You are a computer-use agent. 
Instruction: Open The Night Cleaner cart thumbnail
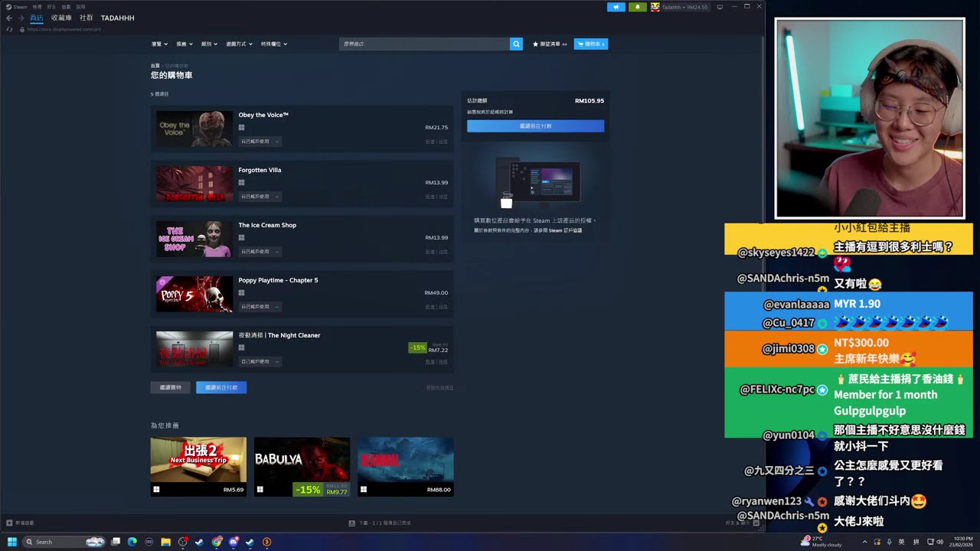coord(194,349)
